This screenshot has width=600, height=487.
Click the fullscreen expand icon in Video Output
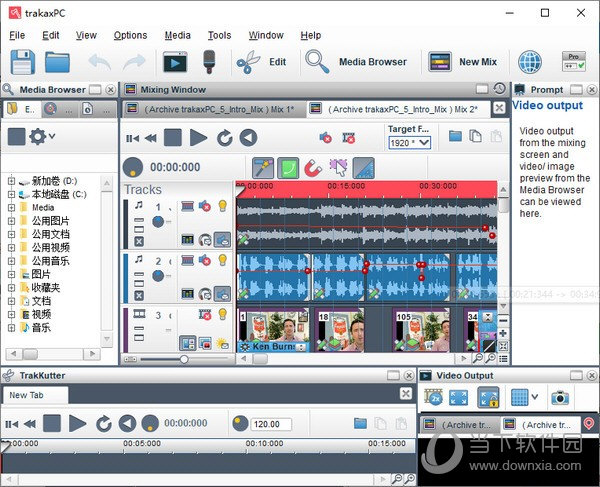point(458,397)
